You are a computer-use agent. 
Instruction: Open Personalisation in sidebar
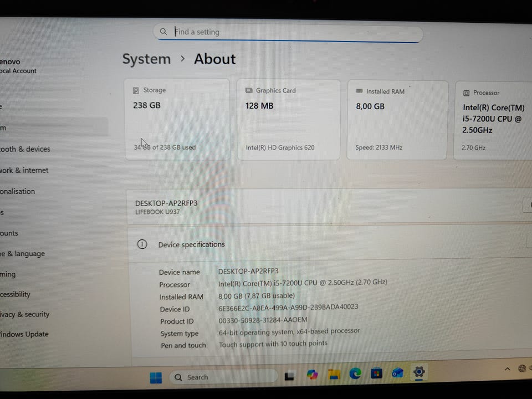click(x=18, y=191)
